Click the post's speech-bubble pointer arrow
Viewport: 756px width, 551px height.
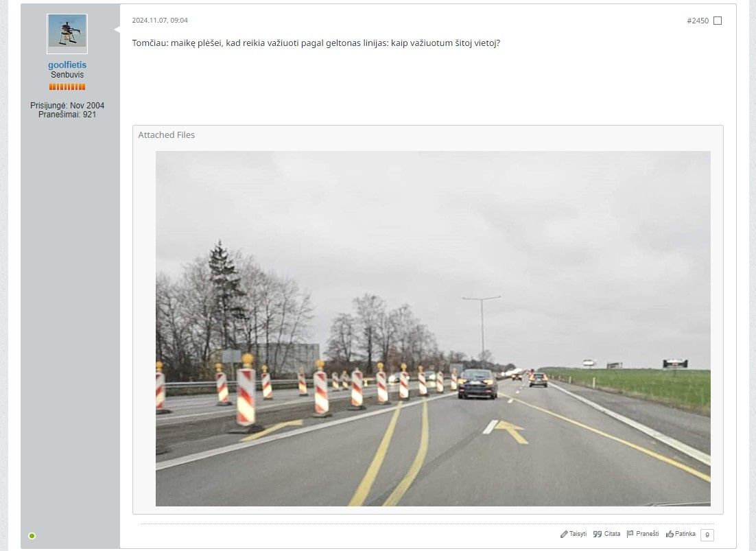tap(117, 30)
